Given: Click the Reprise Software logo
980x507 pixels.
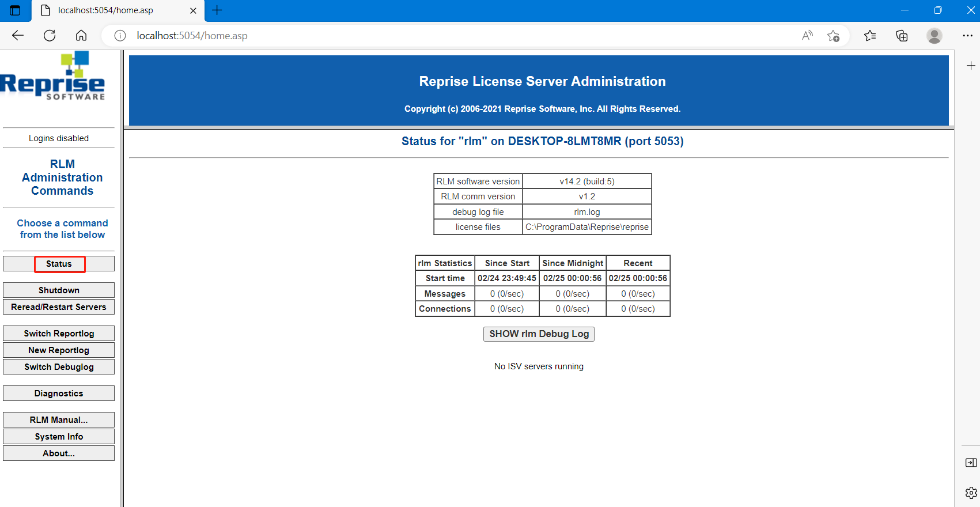Looking at the screenshot, I should pyautogui.click(x=52, y=76).
